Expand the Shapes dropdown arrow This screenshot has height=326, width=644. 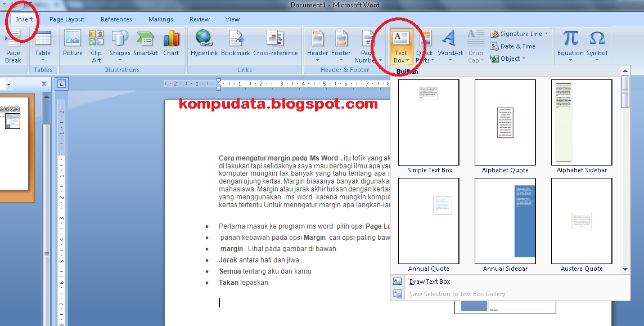pos(120,60)
